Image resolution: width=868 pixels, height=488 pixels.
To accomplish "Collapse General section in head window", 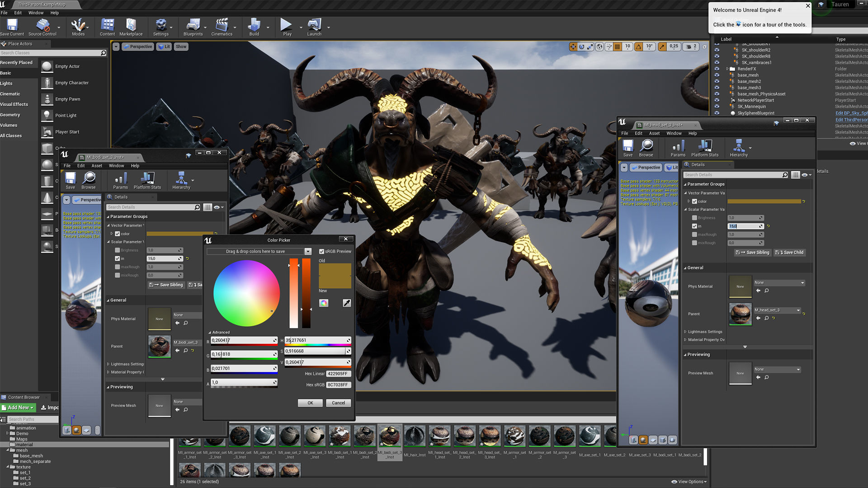I will pyautogui.click(x=685, y=268).
